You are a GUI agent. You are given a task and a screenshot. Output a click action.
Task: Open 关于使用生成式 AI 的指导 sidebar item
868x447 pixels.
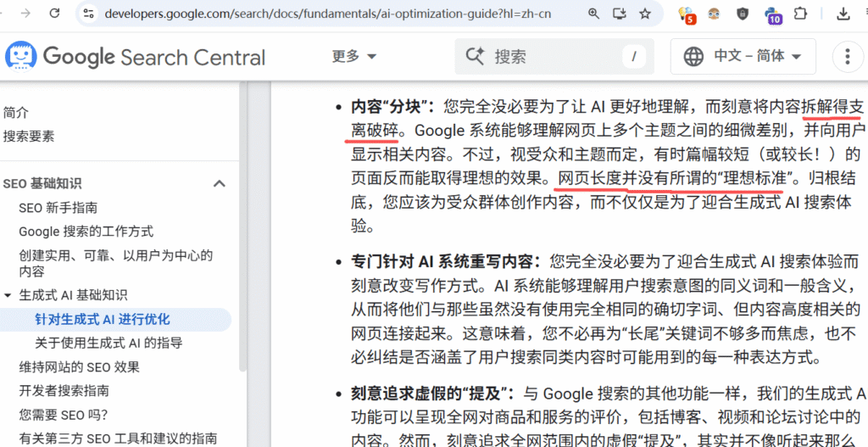(x=108, y=344)
